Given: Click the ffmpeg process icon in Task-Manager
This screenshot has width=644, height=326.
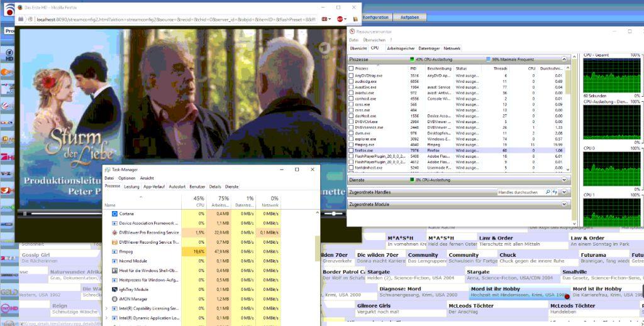Looking at the screenshot, I should point(114,251).
